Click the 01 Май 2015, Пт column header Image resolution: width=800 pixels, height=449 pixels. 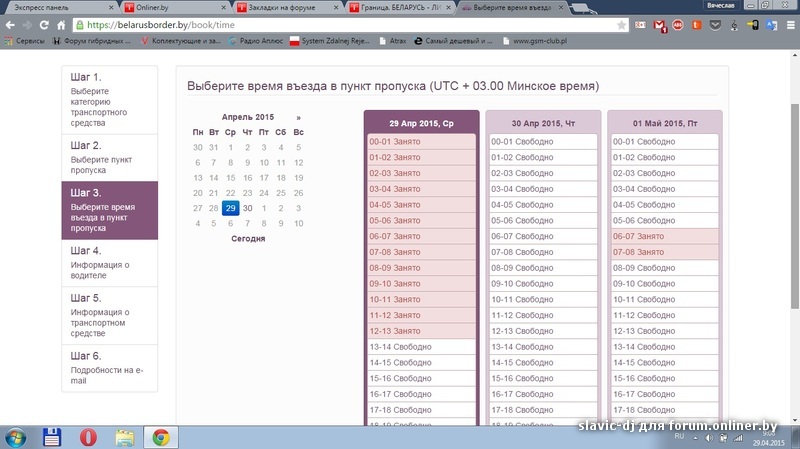[665, 123]
